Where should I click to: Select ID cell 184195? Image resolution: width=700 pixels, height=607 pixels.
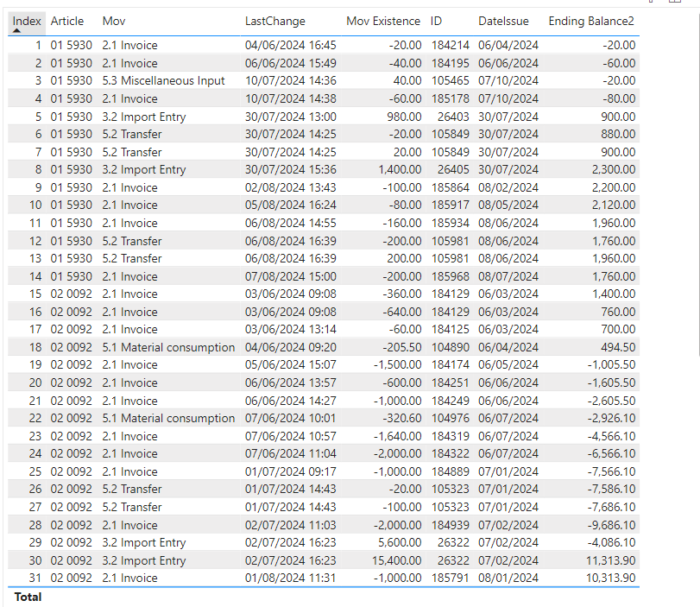tap(450, 63)
